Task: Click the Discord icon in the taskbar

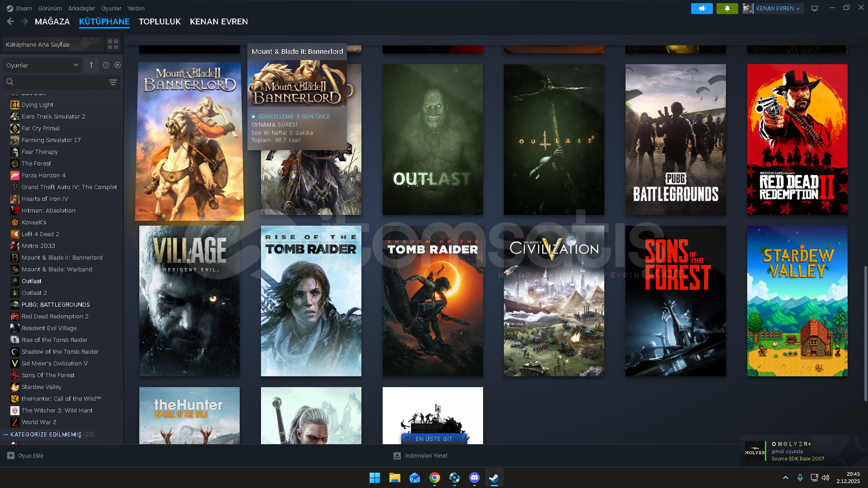Action: pyautogui.click(x=474, y=478)
